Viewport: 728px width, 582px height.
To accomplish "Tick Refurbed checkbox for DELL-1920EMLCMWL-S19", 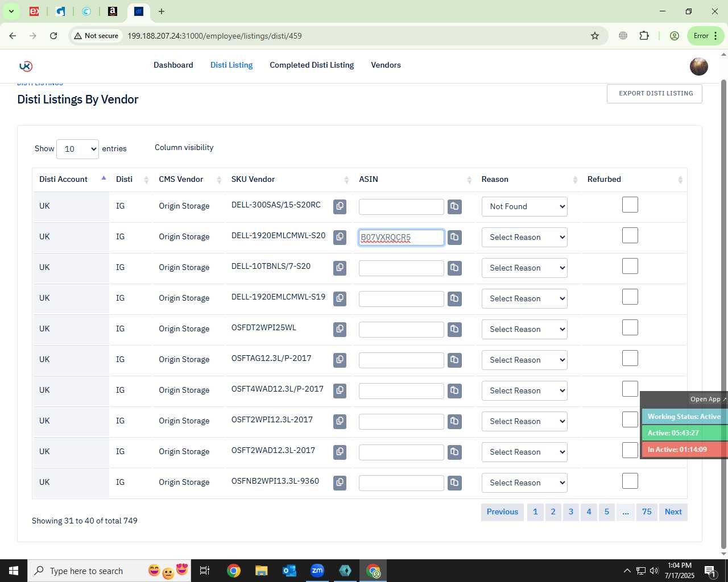I will pyautogui.click(x=630, y=297).
